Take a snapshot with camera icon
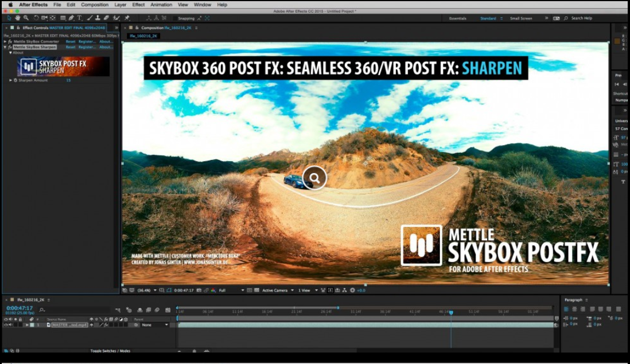This screenshot has width=630, height=364. pos(199,290)
